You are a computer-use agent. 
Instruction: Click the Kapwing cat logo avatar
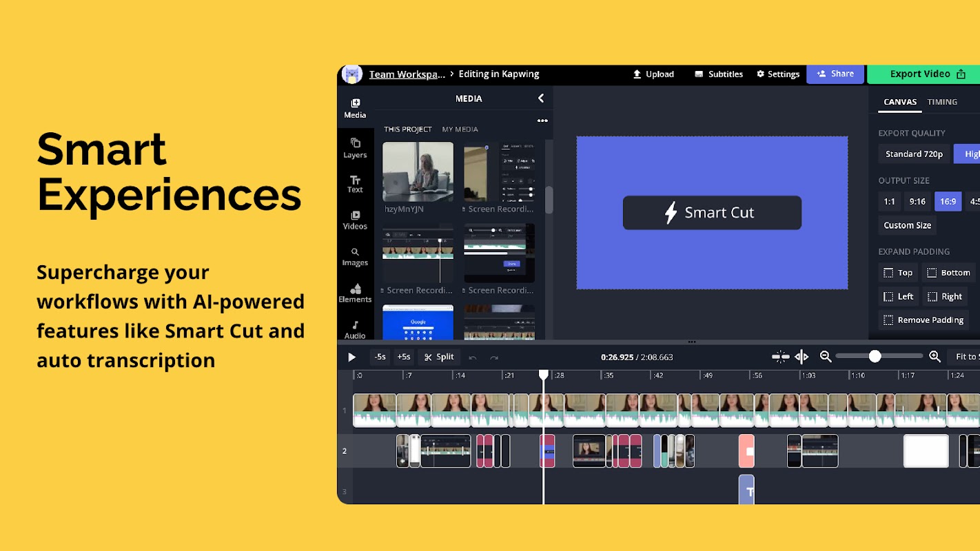[x=352, y=74]
